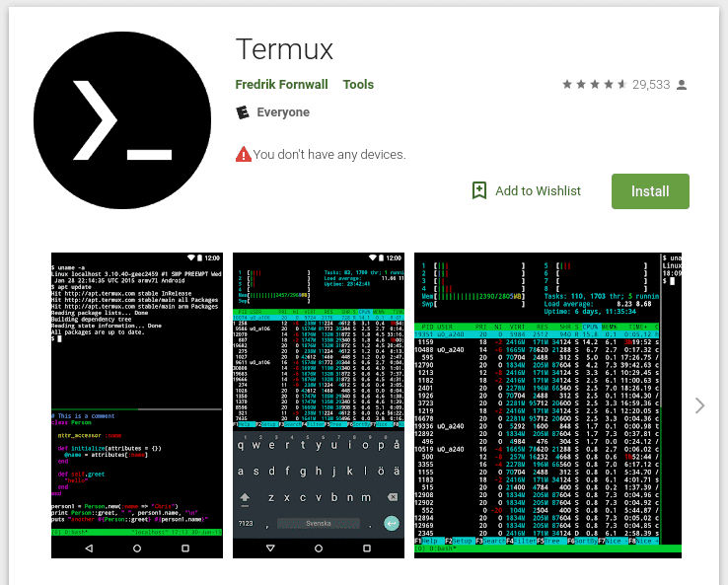Screen dimensions: 728x585
Task: Click the 29,533 ratings count
Action: click(651, 85)
